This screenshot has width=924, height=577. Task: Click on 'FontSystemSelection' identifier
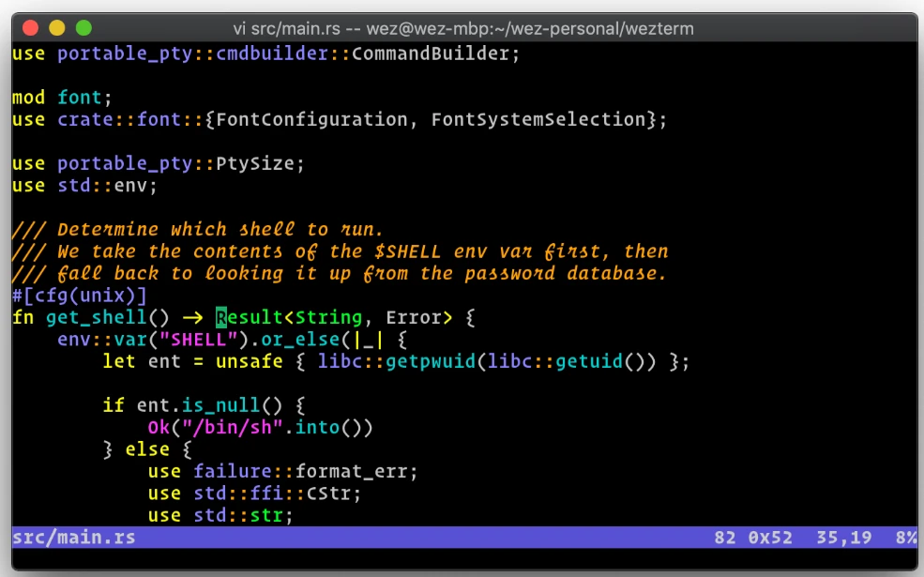click(538, 120)
